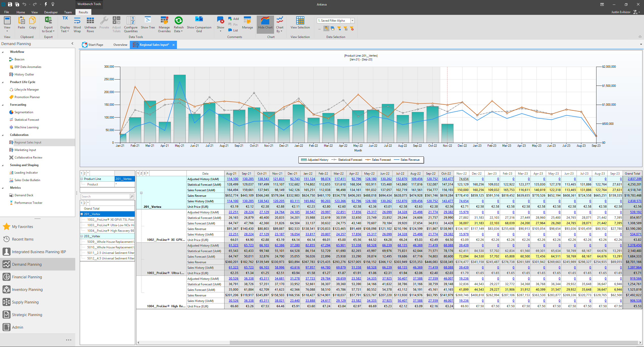This screenshot has height=347, width=644.
Task: Click the Show Comparison Grid icon
Action: 199,24
